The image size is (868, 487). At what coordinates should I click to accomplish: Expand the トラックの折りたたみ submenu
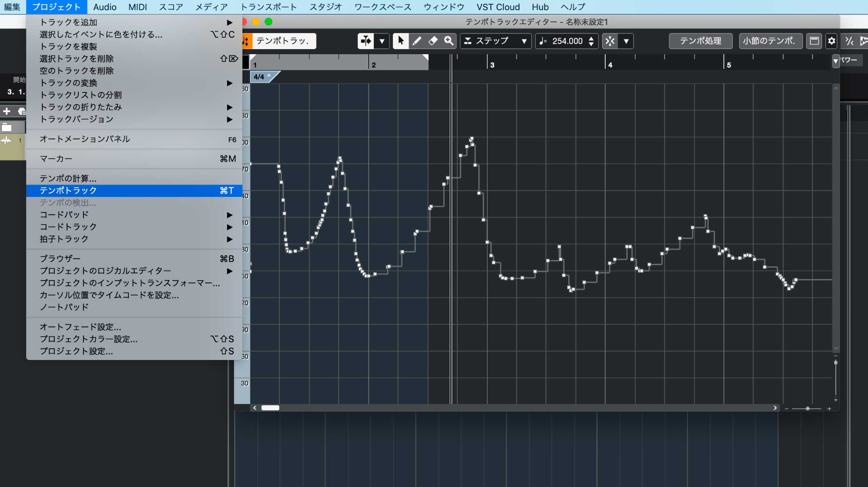[134, 107]
